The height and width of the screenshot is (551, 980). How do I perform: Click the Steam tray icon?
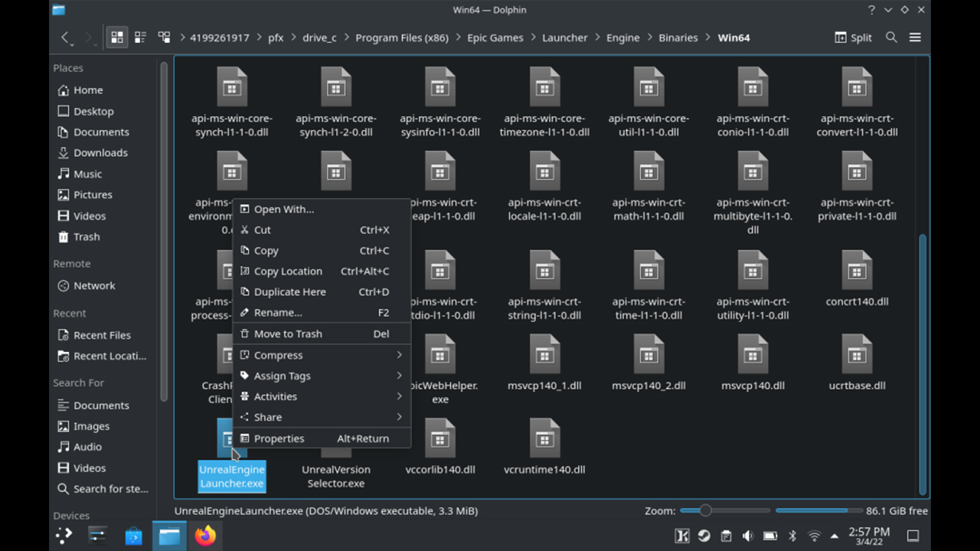coord(704,536)
